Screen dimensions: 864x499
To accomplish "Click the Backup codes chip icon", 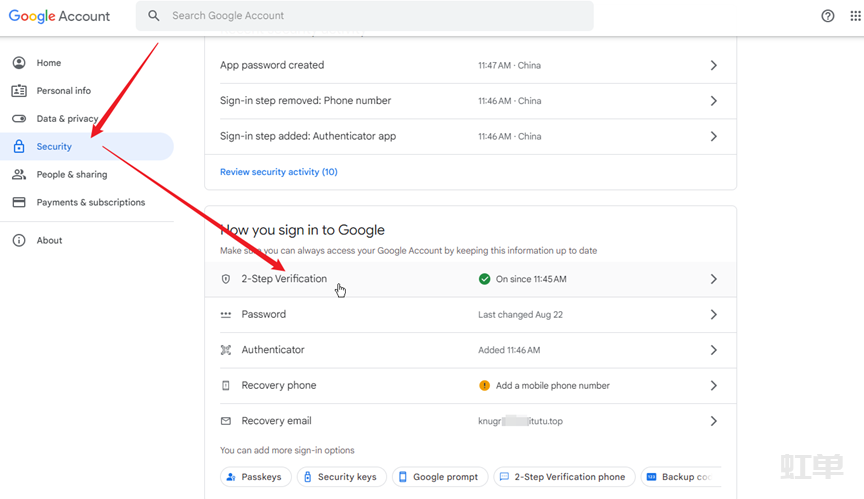I will pyautogui.click(x=651, y=477).
